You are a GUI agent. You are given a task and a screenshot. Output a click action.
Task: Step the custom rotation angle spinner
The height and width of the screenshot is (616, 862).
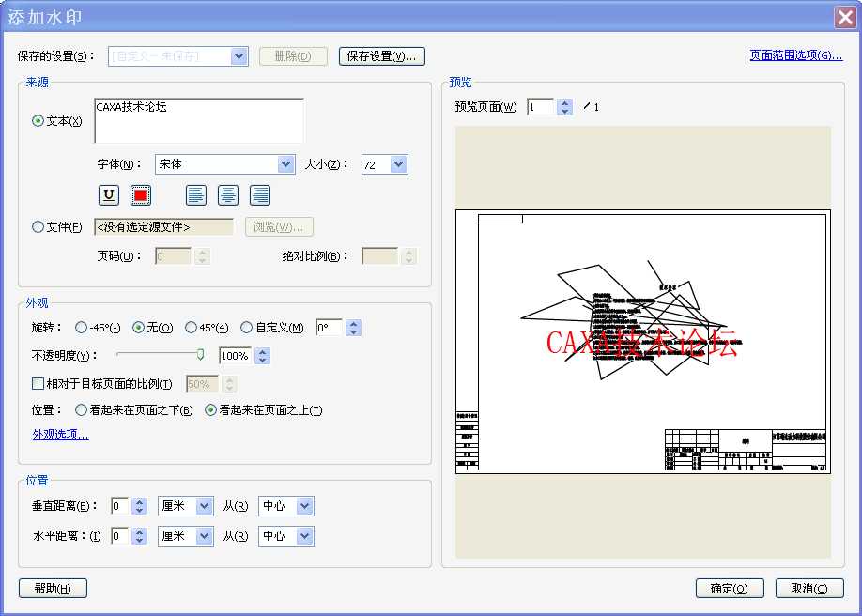coord(353,327)
